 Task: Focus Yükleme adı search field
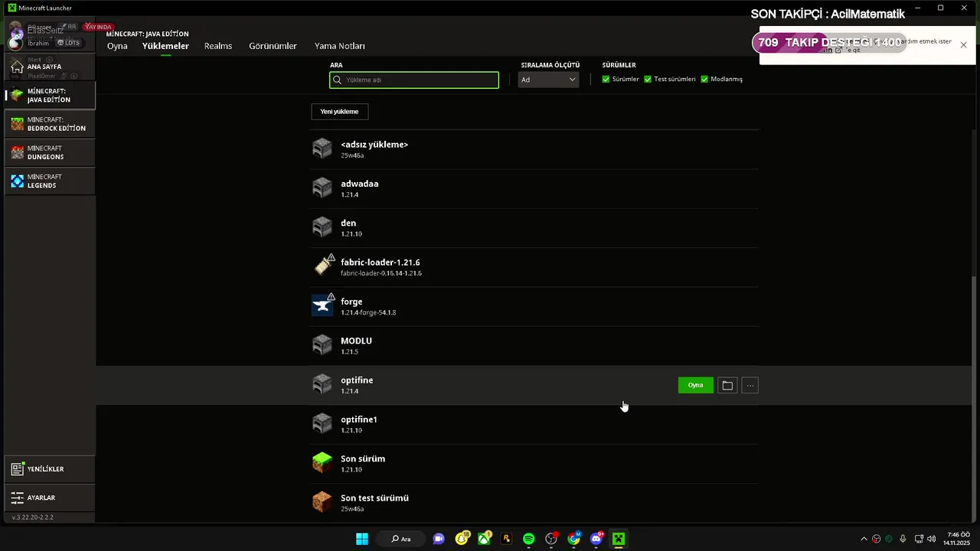click(x=414, y=80)
